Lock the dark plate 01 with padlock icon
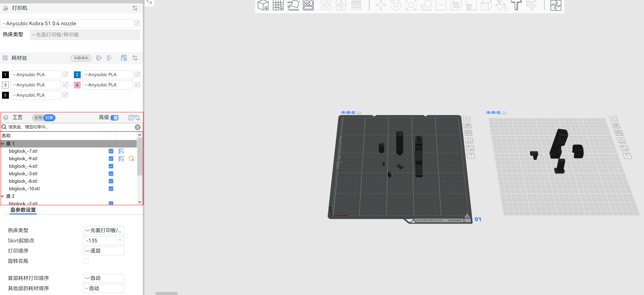The width and height of the screenshot is (644, 295). [x=469, y=140]
